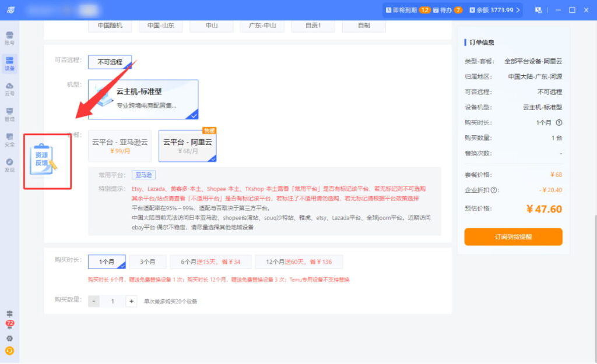The height and width of the screenshot is (364, 597).
Task: Open settings hexagon gear icon
Action: 9,338
